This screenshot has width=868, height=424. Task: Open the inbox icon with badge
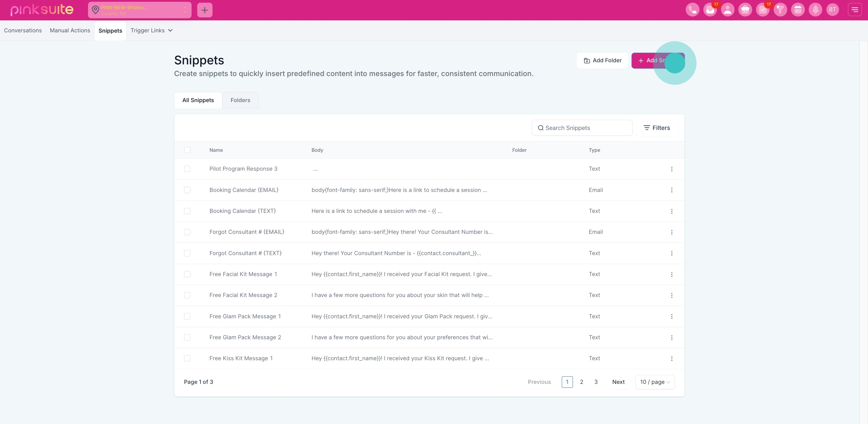[x=710, y=10]
